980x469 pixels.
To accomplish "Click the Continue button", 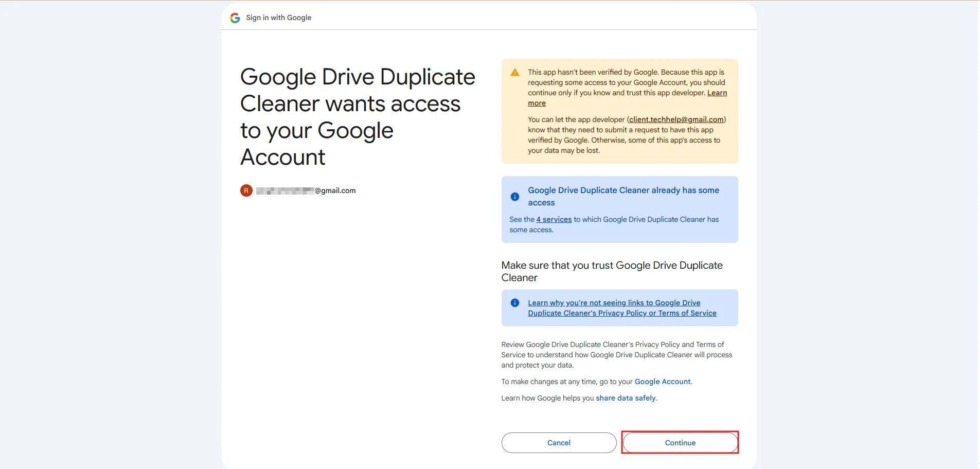I will coord(680,443).
